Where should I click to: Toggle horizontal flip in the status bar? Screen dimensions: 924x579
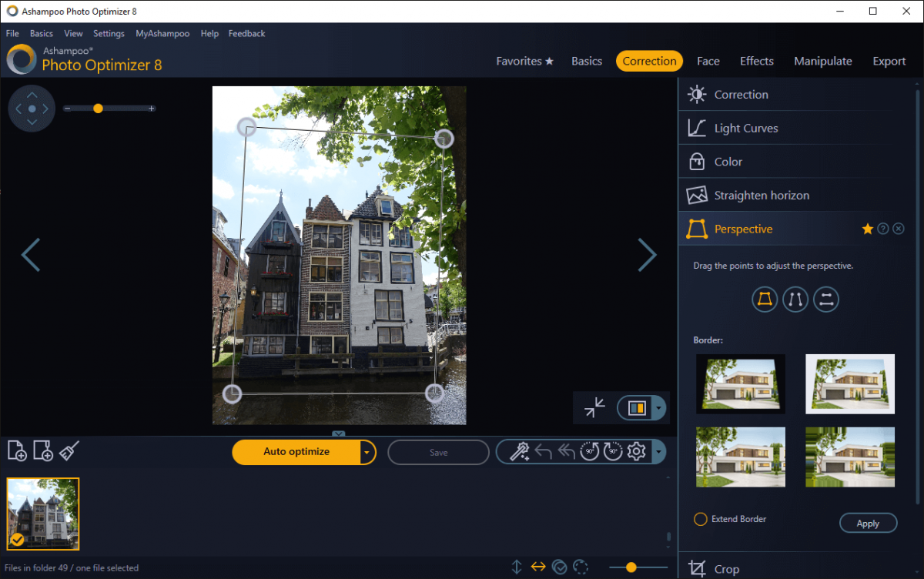click(537, 566)
